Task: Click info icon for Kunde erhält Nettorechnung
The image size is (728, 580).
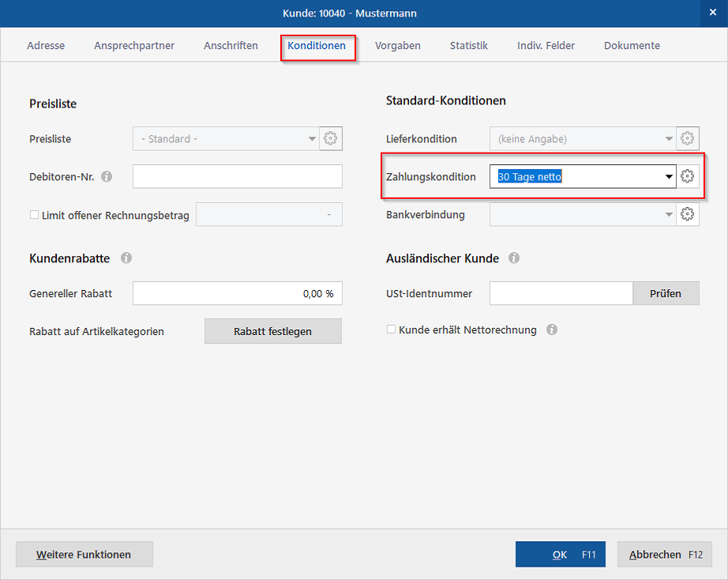Action: [552, 330]
